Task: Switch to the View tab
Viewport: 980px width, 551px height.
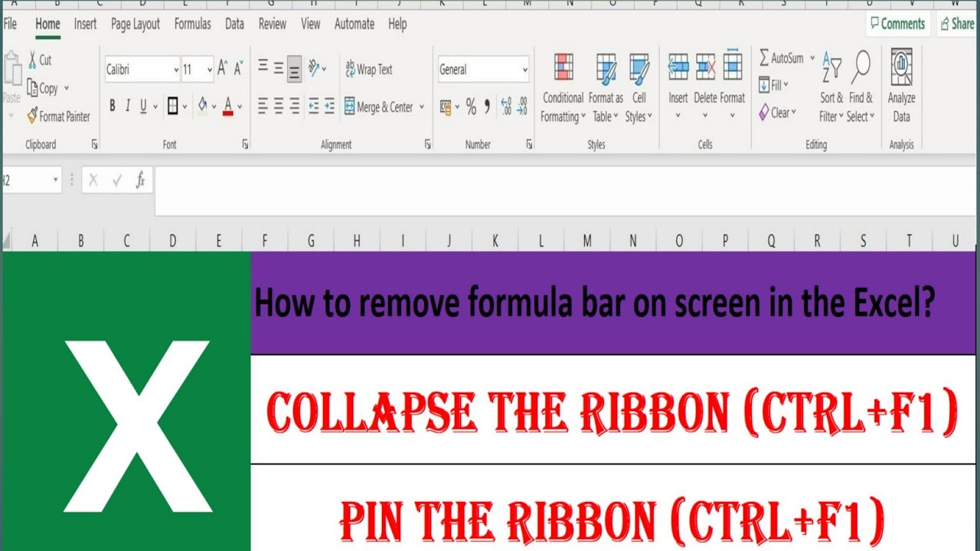Action: (310, 24)
